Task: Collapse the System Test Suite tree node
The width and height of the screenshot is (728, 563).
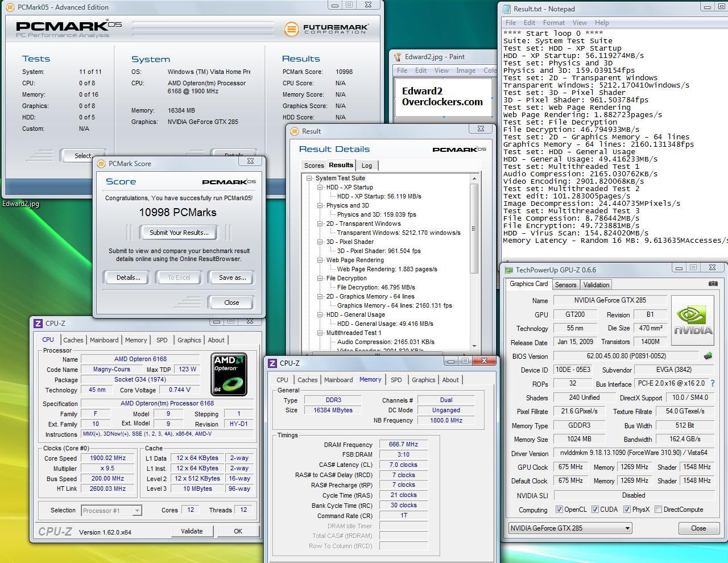Action: coord(309,178)
